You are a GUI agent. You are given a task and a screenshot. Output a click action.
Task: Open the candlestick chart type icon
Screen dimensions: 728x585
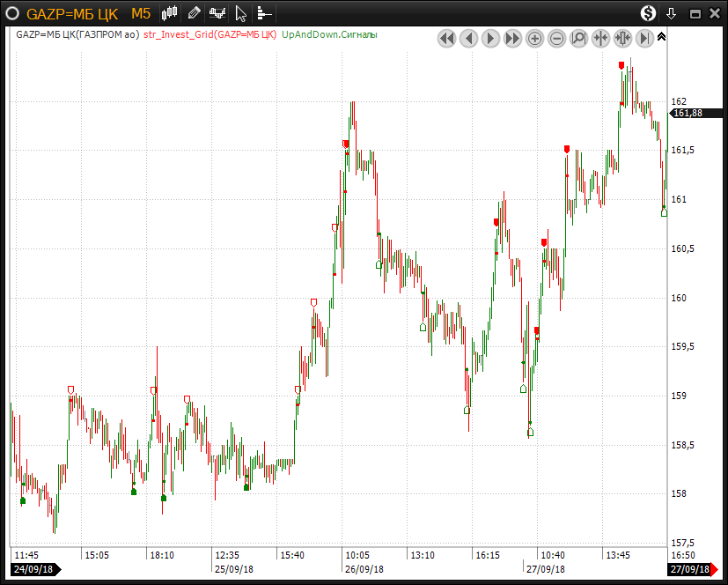coord(171,13)
